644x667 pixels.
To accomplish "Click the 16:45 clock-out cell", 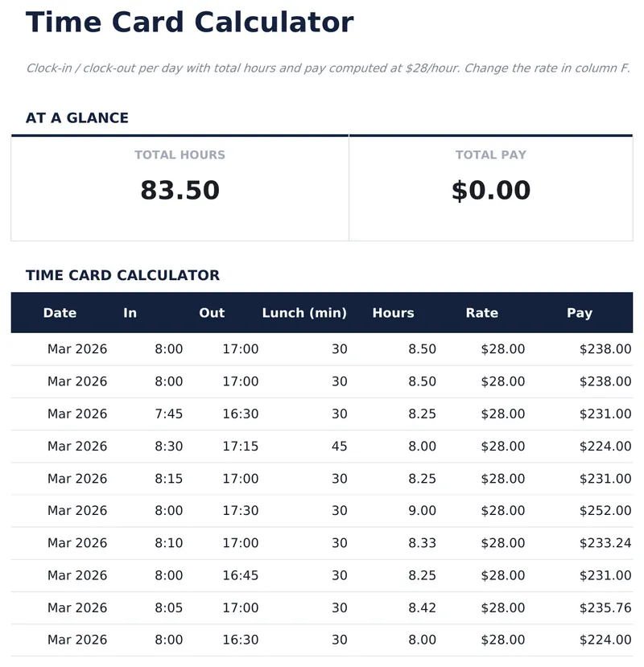I will pos(241,575).
